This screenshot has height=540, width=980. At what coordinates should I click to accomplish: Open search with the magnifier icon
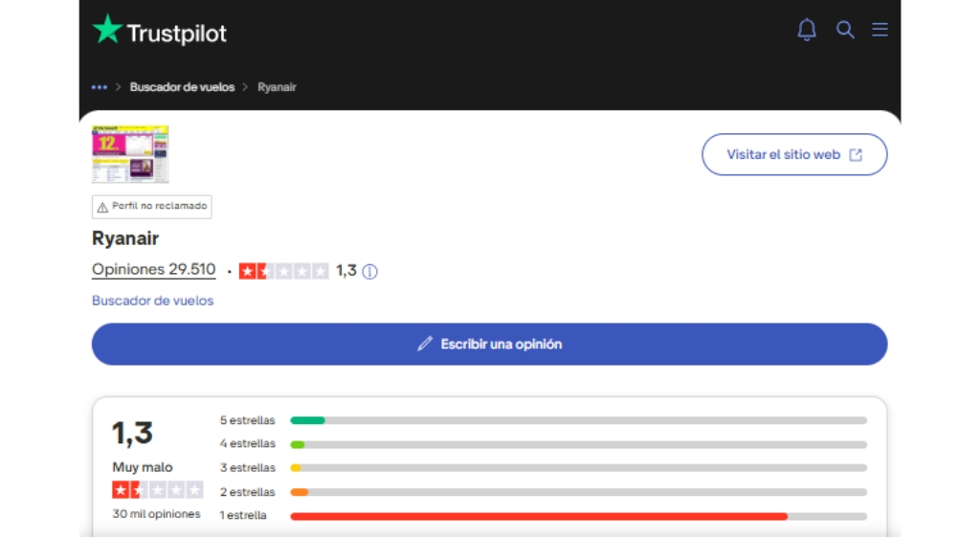[845, 30]
